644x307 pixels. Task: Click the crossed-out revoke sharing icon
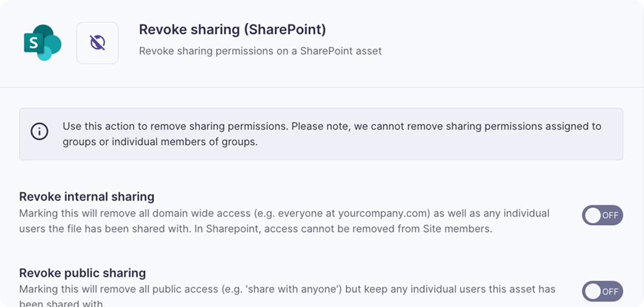[97, 43]
